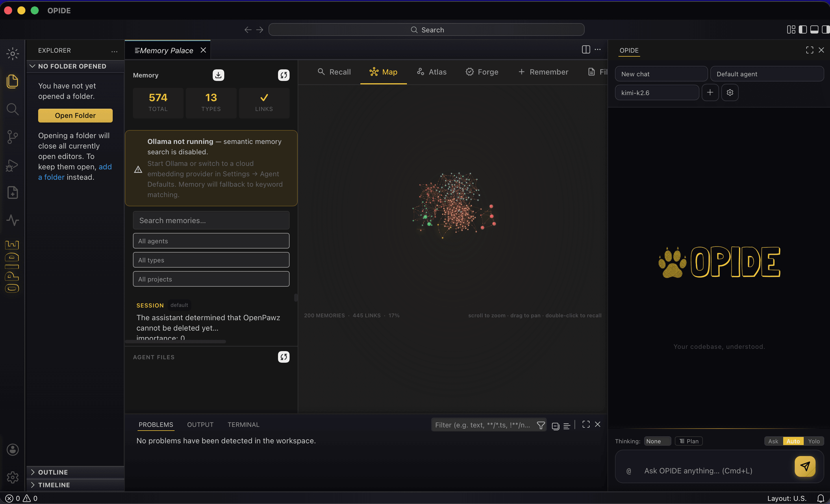This screenshot has width=830, height=504.
Task: Switch chat mode to Yolo
Action: point(814,441)
